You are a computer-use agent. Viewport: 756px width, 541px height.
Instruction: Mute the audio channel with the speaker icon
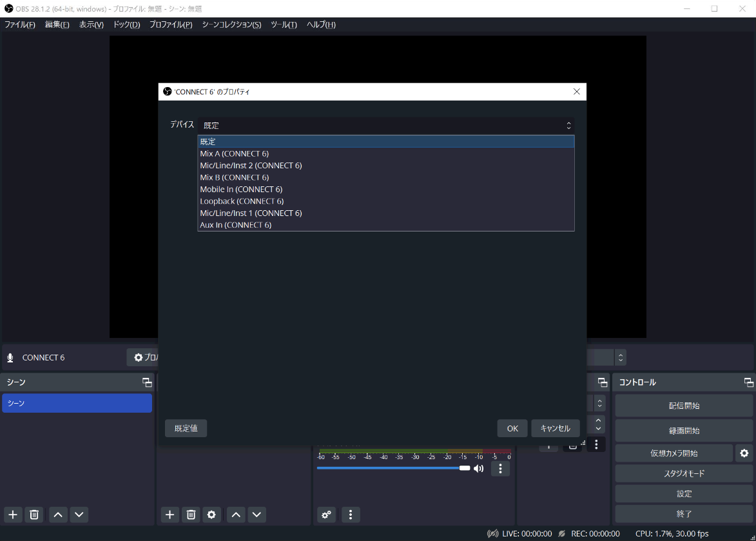point(478,469)
